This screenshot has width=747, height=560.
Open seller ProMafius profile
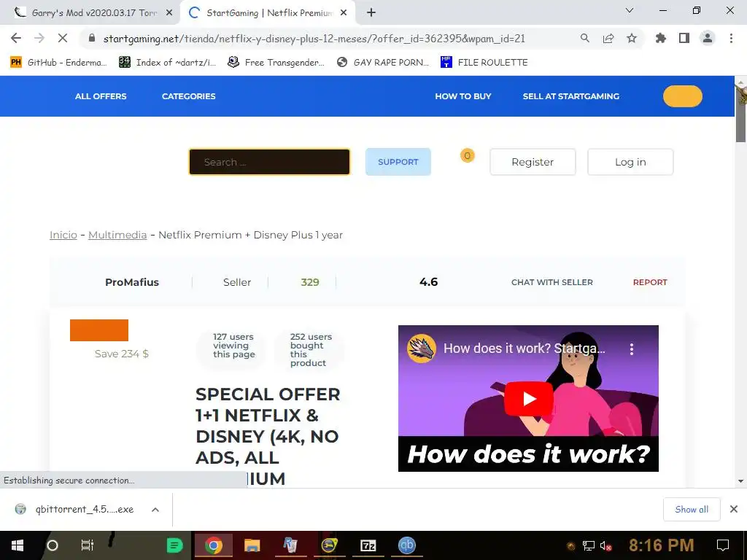132,282
